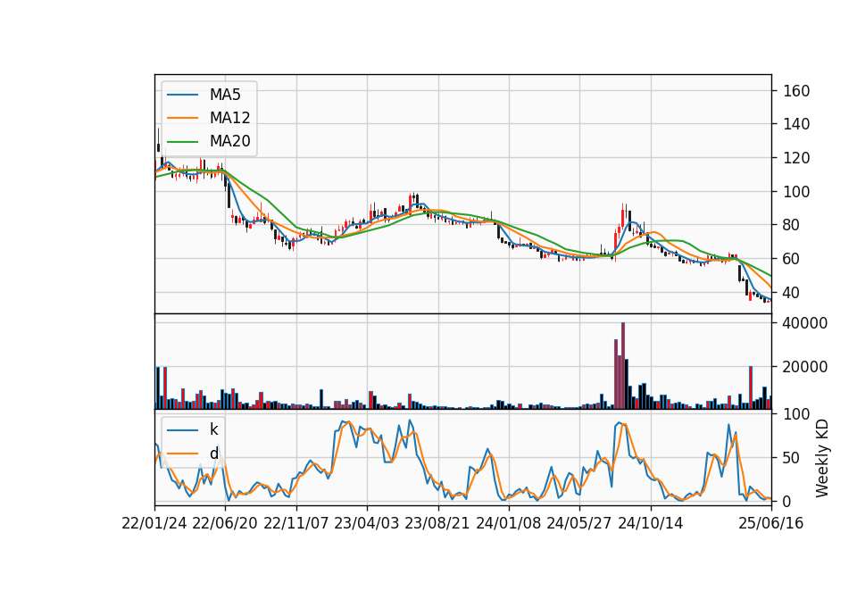Click the Weekly KD axis title

(822, 458)
